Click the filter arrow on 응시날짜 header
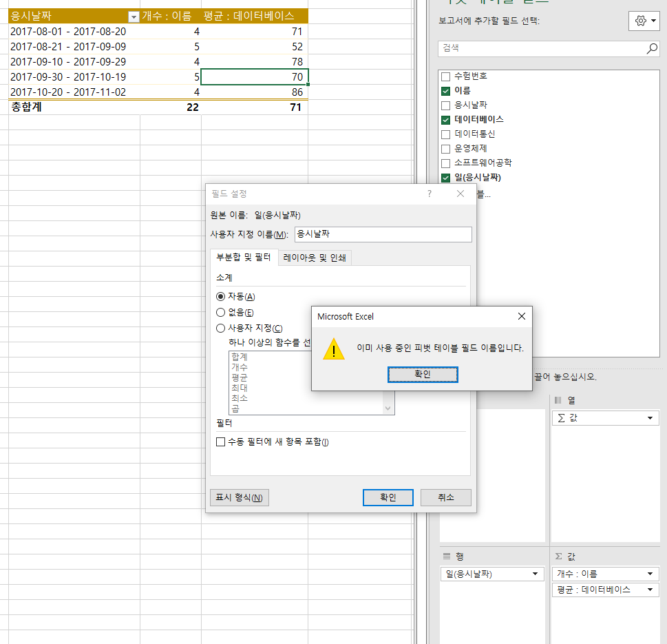The width and height of the screenshot is (667, 644). click(x=134, y=17)
